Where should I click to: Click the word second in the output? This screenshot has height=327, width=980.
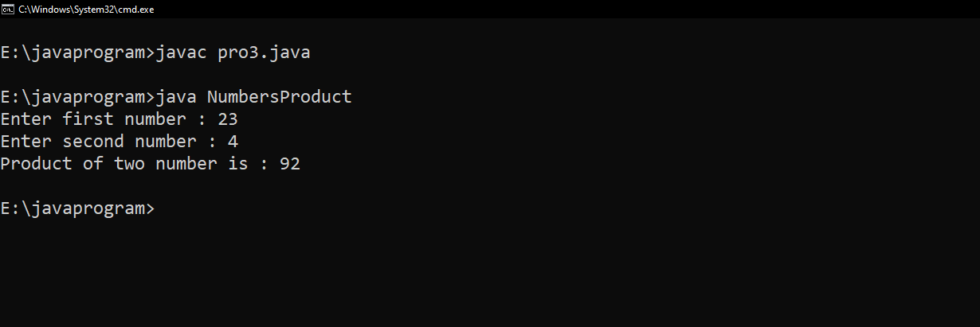click(93, 142)
